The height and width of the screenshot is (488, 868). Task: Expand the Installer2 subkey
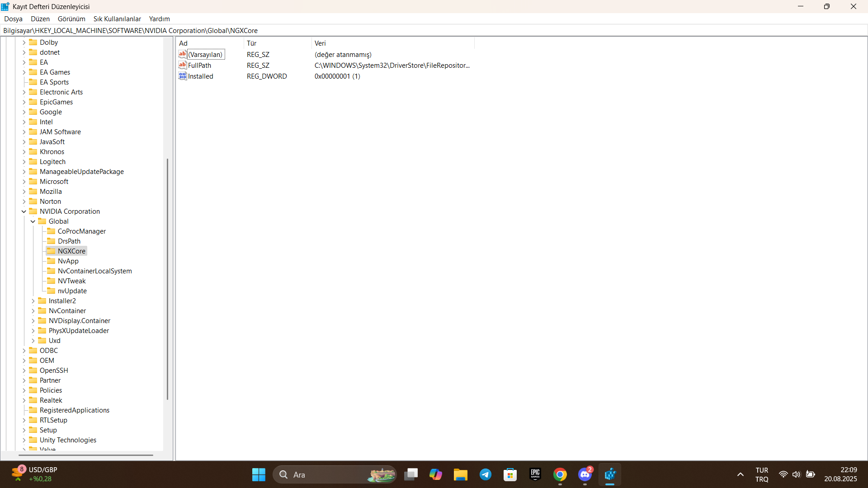(x=33, y=301)
